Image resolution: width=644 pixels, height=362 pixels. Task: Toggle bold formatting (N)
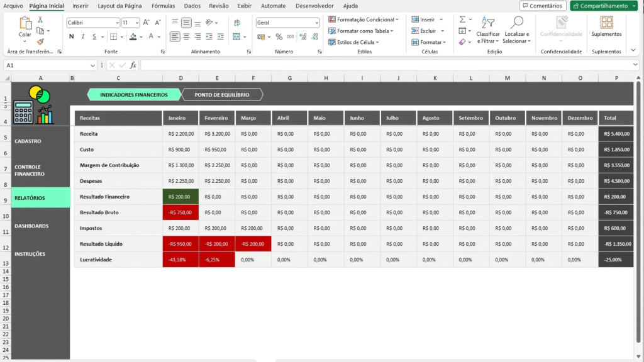pos(72,37)
